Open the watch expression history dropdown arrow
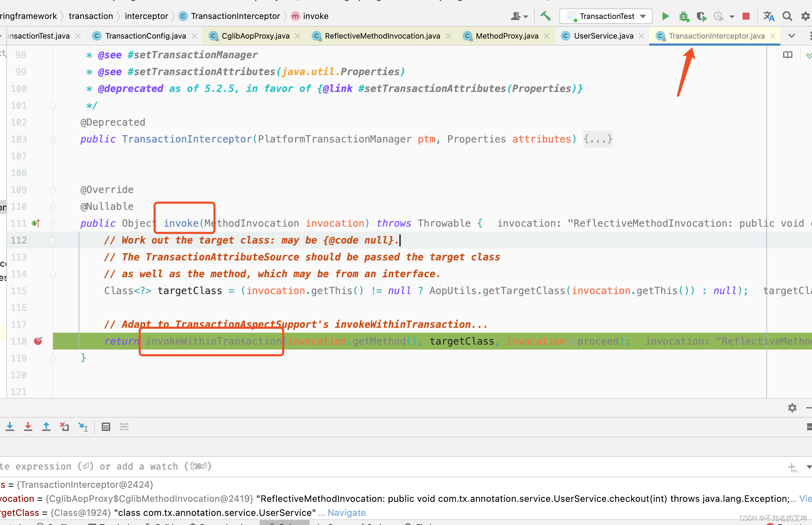The image size is (812, 525). point(808,467)
